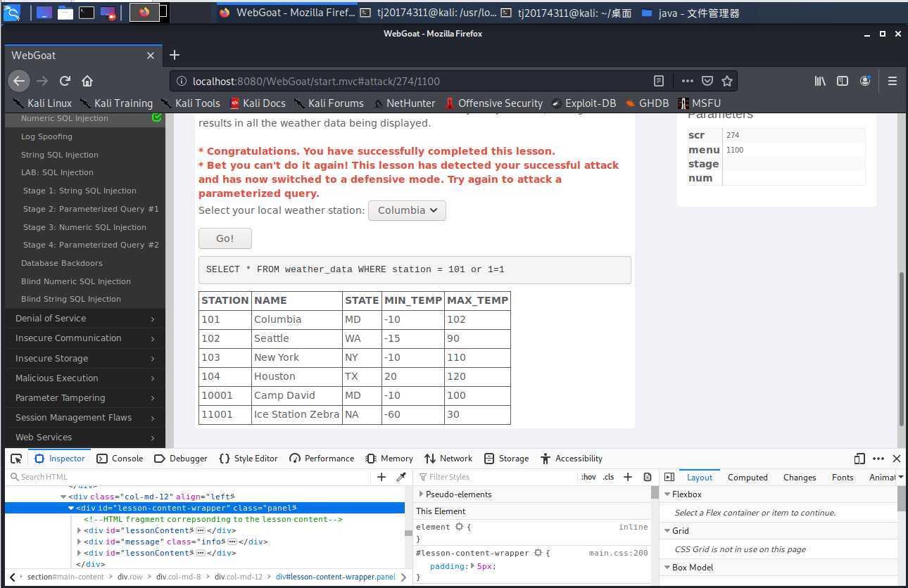Image resolution: width=908 pixels, height=588 pixels.
Task: Go to the Firefox home page
Action: pyautogui.click(x=87, y=81)
